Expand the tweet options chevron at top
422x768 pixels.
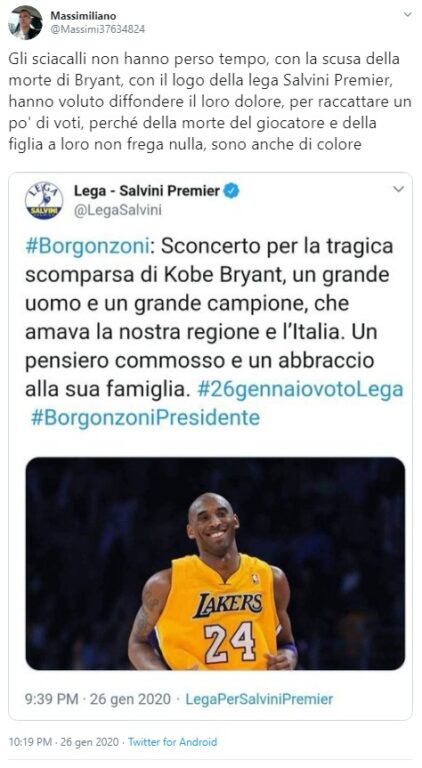tap(407, 15)
